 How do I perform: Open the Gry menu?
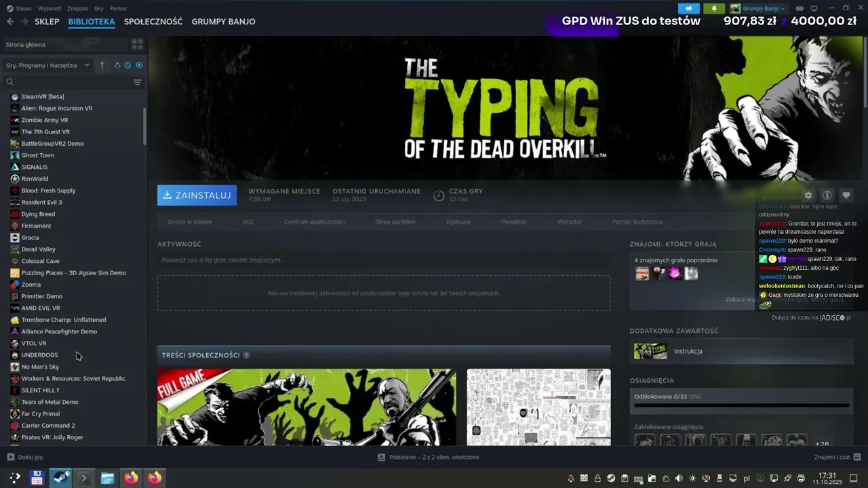point(99,8)
